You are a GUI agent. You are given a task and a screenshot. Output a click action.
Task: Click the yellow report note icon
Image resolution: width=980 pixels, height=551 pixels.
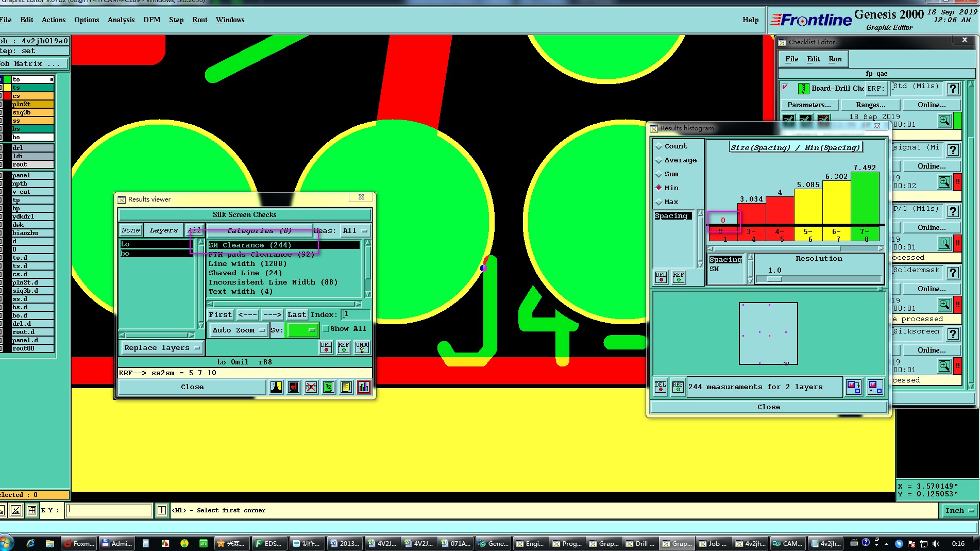pyautogui.click(x=346, y=387)
